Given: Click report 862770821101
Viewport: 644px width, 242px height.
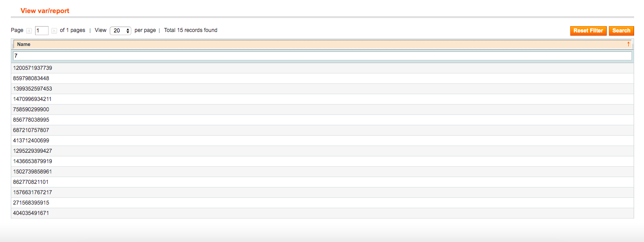Looking at the screenshot, I should (322, 182).
